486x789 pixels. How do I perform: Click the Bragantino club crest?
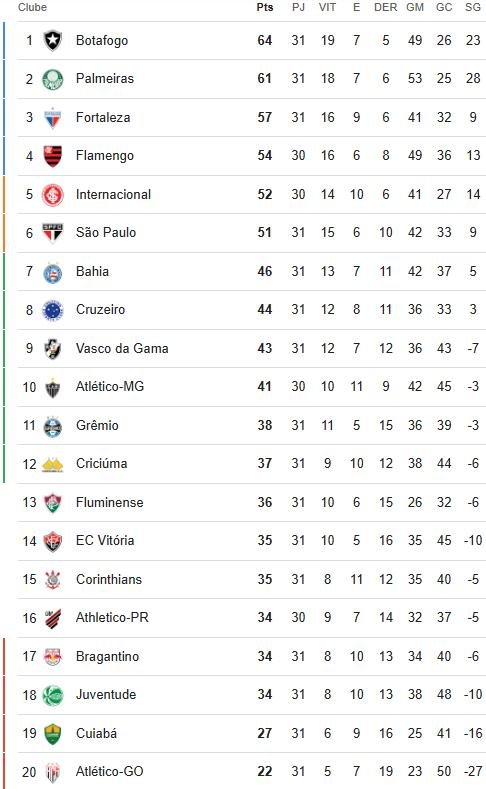click(x=52, y=657)
